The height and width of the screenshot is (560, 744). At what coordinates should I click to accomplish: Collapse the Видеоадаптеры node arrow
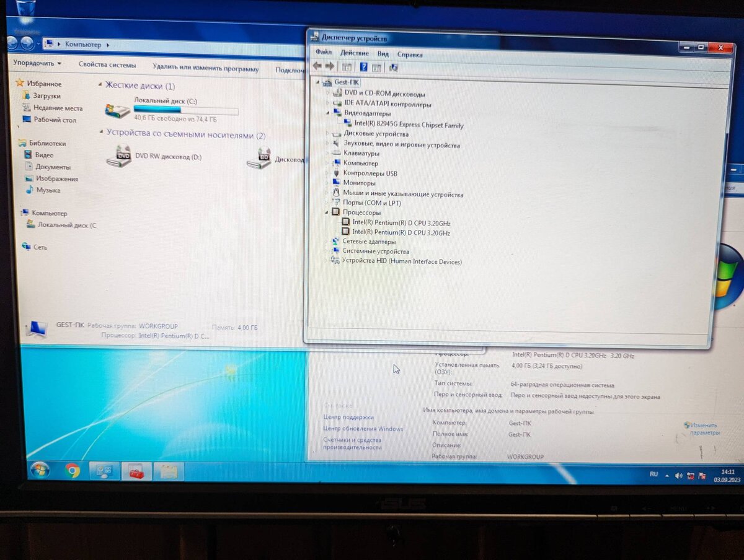(329, 113)
